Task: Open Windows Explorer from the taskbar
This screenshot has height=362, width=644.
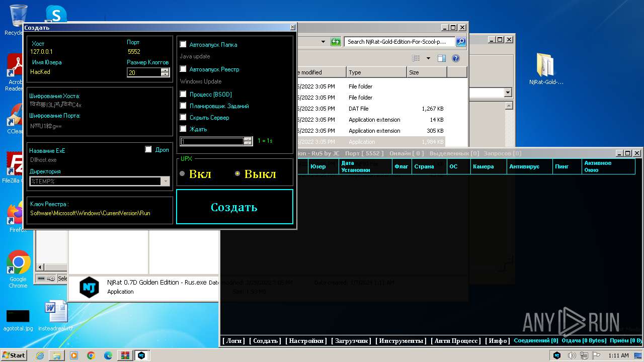Action: point(57,355)
